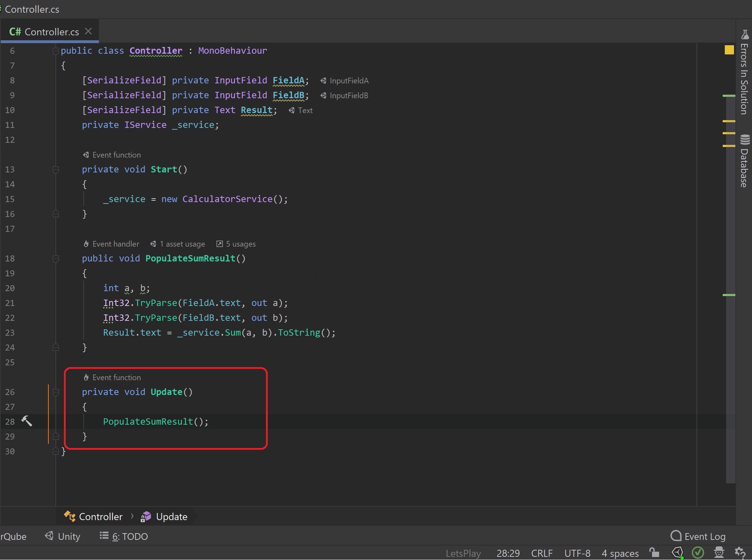
Task: Open the Event Log panel
Action: click(x=698, y=536)
